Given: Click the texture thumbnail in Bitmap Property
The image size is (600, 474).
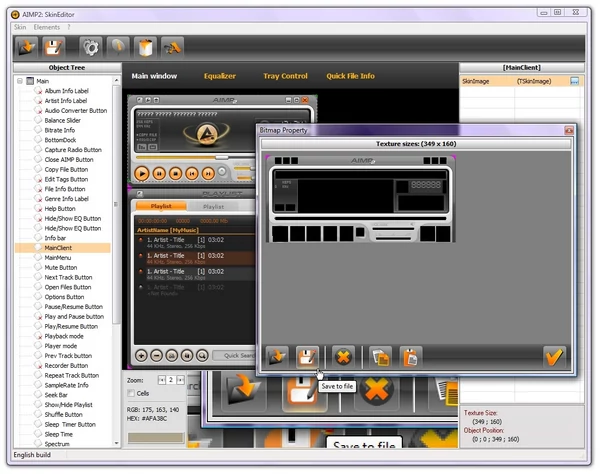Looking at the screenshot, I should coord(360,199).
